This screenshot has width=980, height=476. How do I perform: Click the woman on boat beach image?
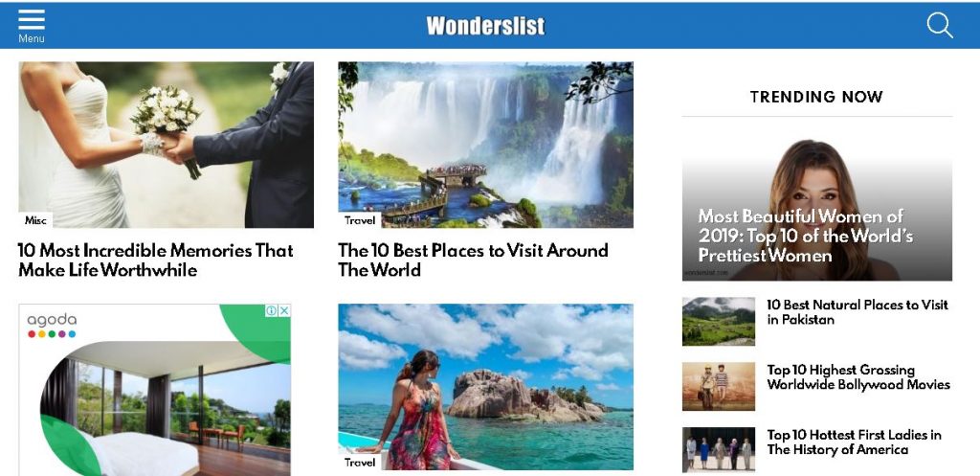pos(485,387)
